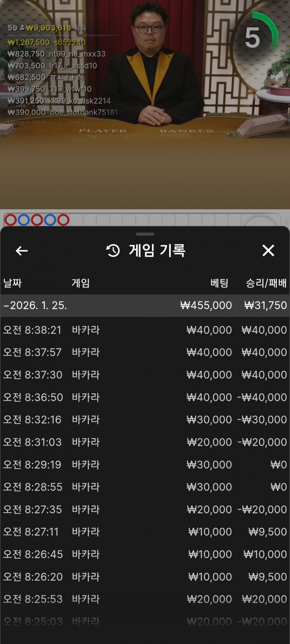Tap the first blue circle on the scoreboard
The width and height of the screenshot is (290, 644).
24,220
